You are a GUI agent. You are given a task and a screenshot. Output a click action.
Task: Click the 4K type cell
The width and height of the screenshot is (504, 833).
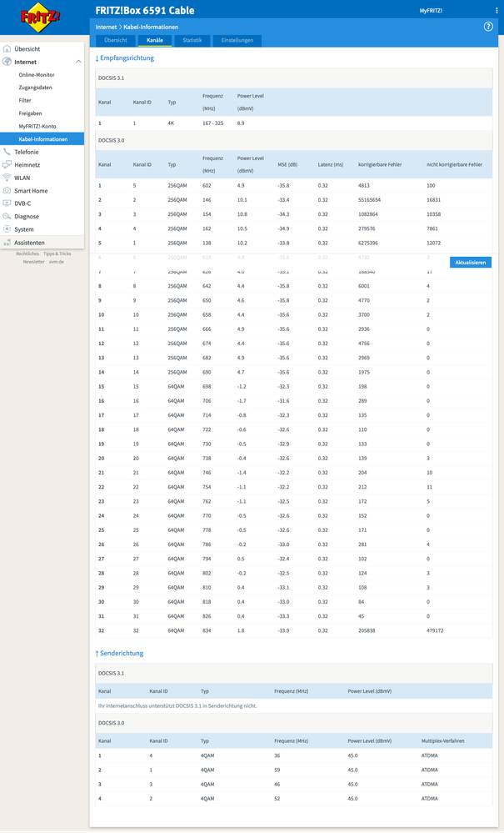point(171,123)
